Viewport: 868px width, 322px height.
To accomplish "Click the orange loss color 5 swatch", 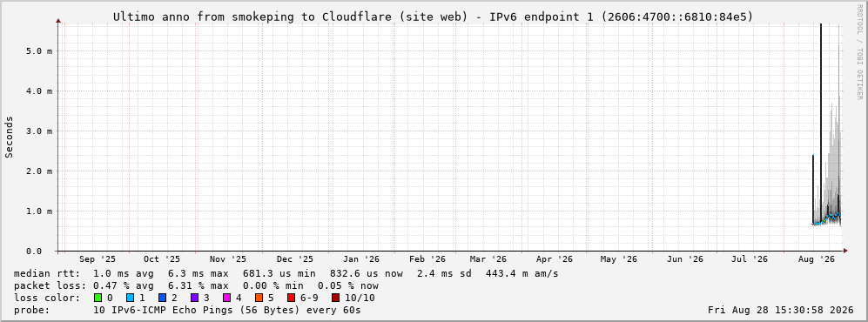I will pyautogui.click(x=259, y=298).
